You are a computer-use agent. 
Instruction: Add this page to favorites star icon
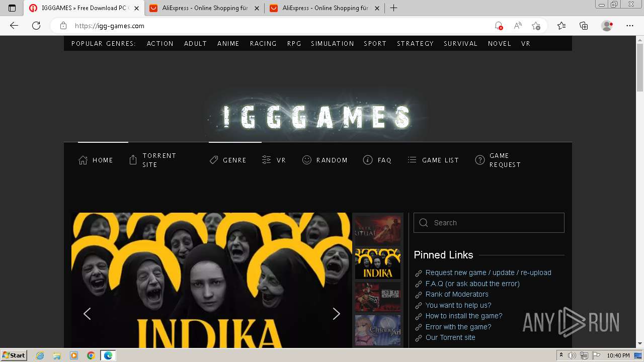tap(536, 26)
